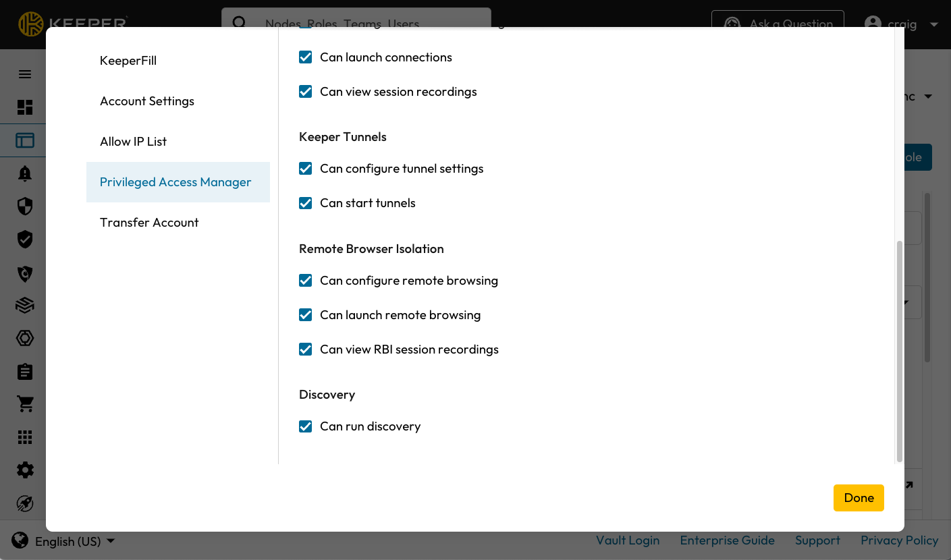951x560 pixels.
Task: Expand the craig account dropdown
Action: [902, 24]
